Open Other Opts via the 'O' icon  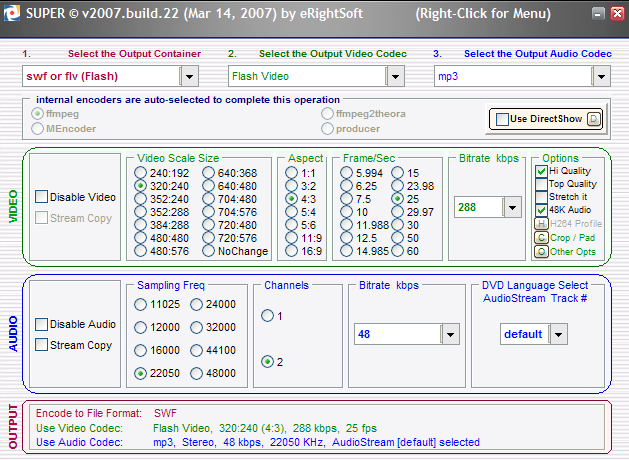click(541, 252)
